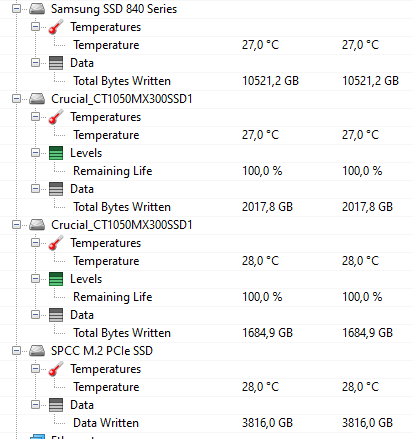Select the Crucial_CT1050MX300SSD1 label above the 2017,8 GB data

point(122,99)
